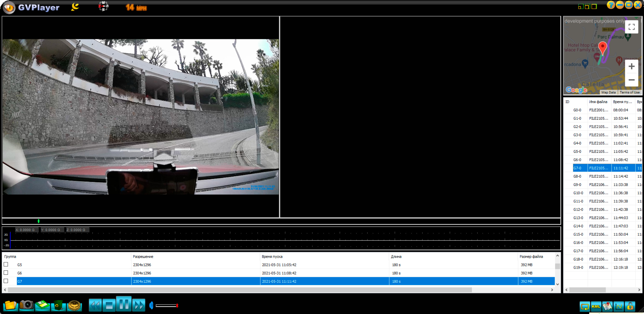Click the KML export button
644x314 pixels.
[596, 307]
